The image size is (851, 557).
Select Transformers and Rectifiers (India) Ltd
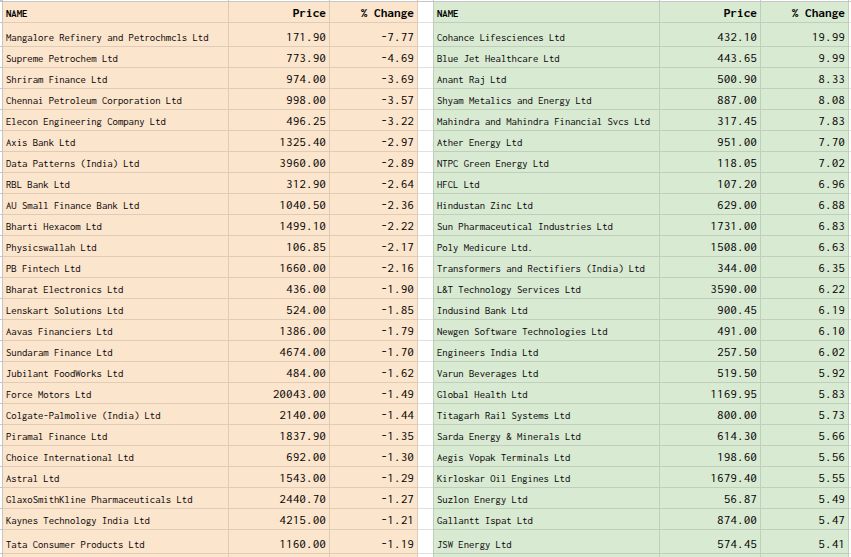pos(541,269)
